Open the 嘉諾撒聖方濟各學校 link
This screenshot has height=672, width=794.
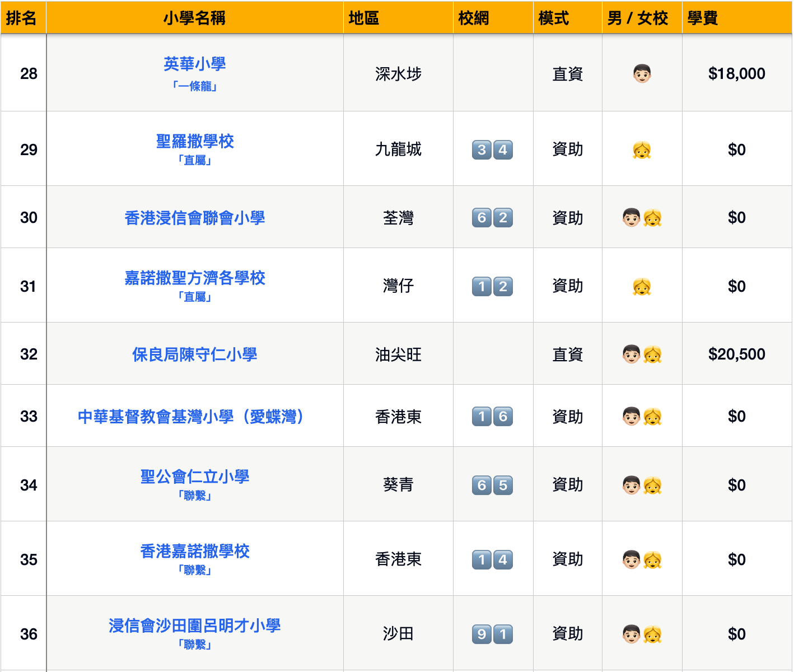click(x=195, y=278)
